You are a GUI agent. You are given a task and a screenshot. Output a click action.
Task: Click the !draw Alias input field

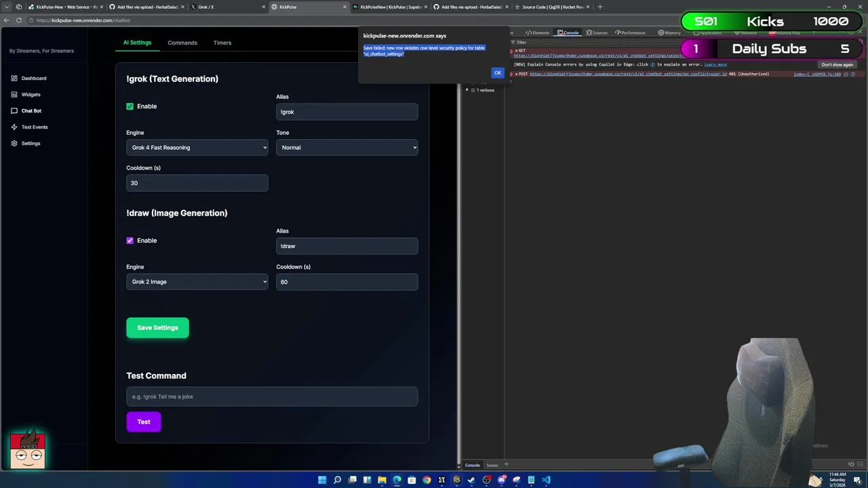(347, 246)
